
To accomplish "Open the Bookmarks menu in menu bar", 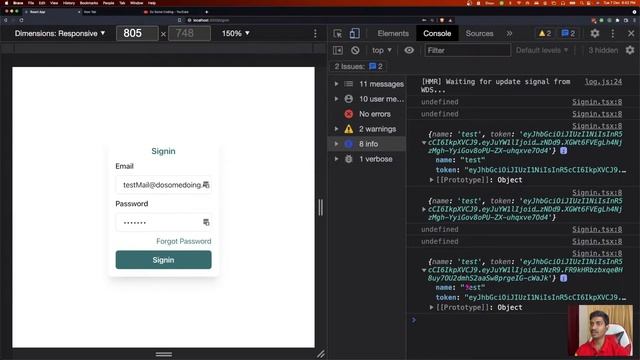I will 89,3.
